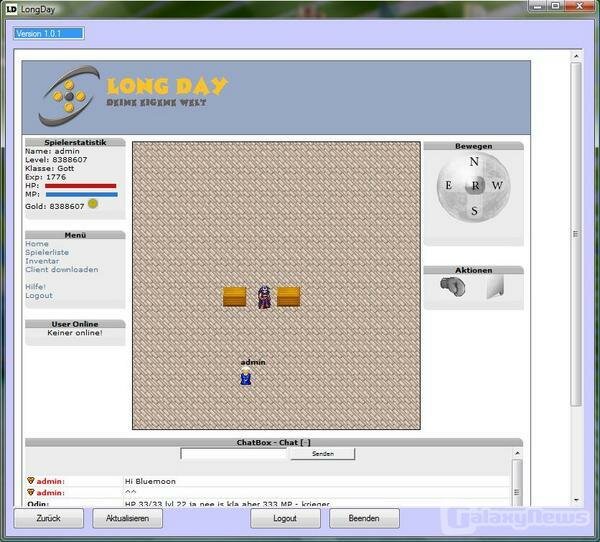
Task: Send the chat message with Senden
Action: pos(323,454)
